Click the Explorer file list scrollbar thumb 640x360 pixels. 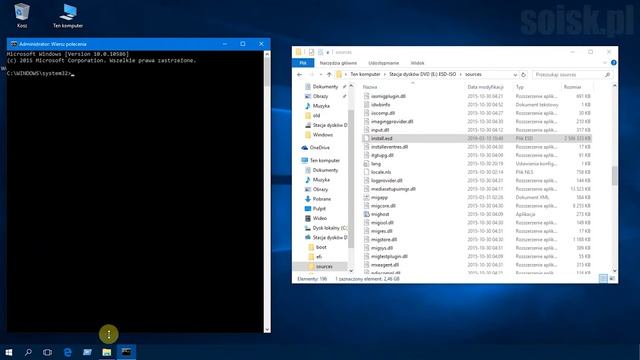614,176
